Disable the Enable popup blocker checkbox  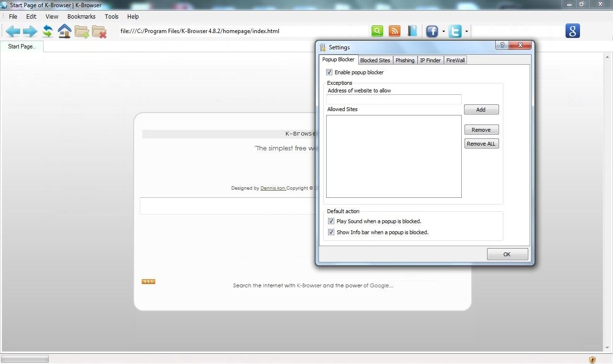[329, 72]
